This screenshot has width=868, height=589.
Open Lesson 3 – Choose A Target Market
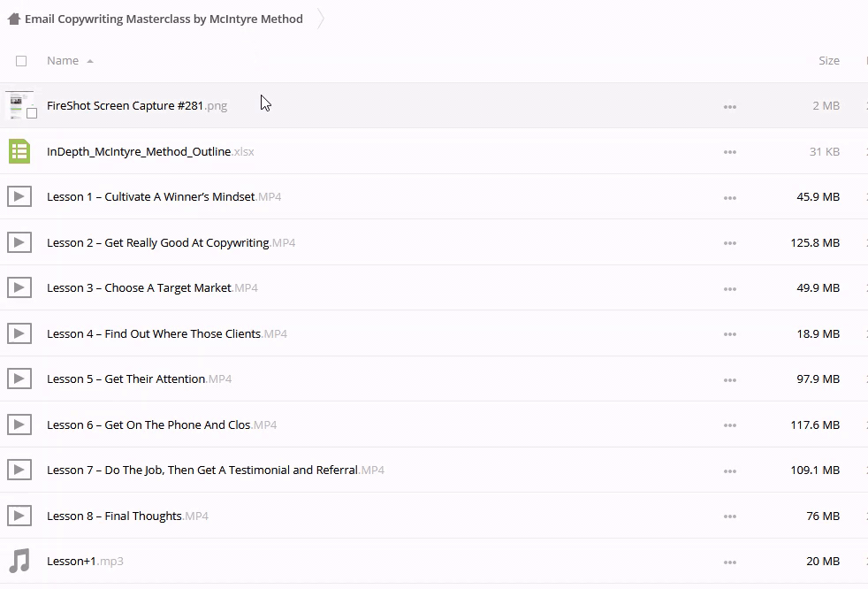pos(139,288)
